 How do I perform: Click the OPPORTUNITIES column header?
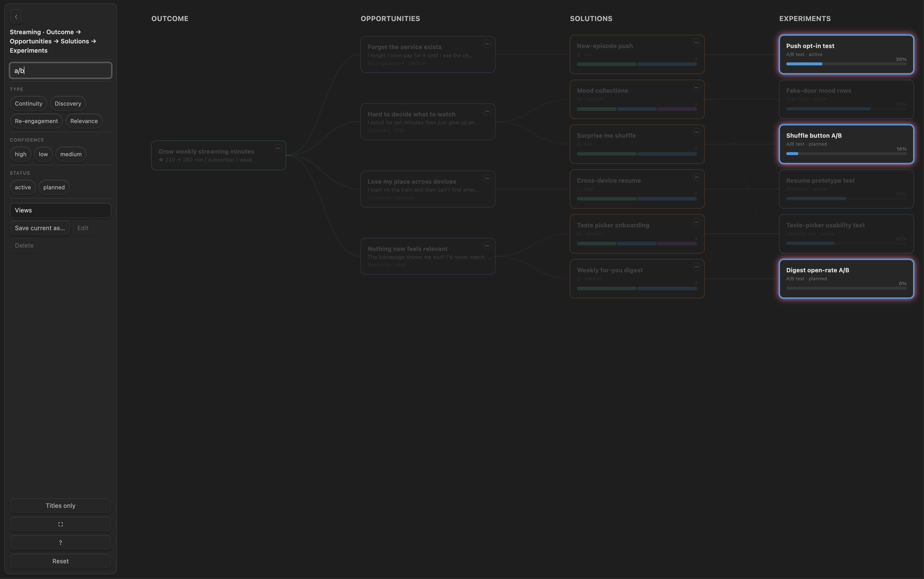point(390,18)
